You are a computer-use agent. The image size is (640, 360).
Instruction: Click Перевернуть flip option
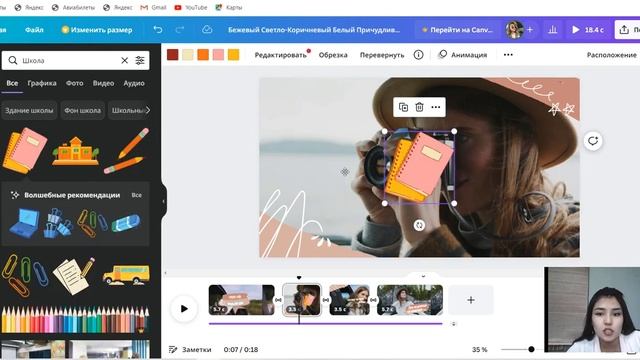click(x=382, y=55)
